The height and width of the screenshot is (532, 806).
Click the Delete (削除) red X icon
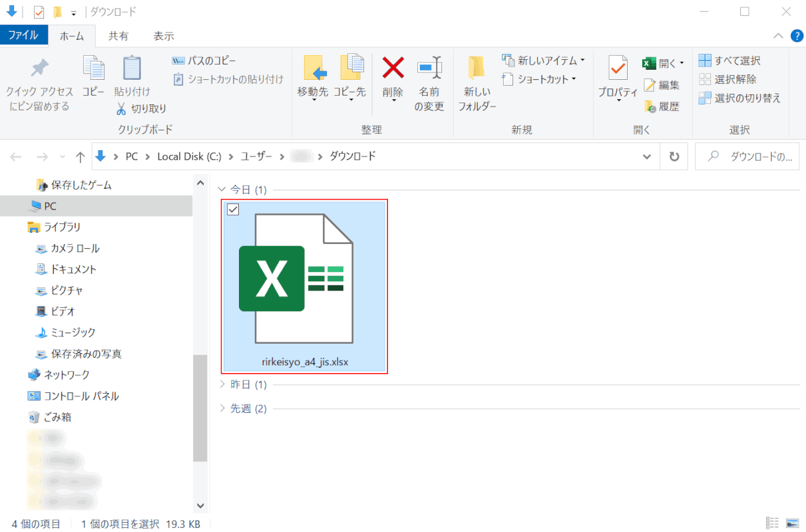[x=393, y=68]
